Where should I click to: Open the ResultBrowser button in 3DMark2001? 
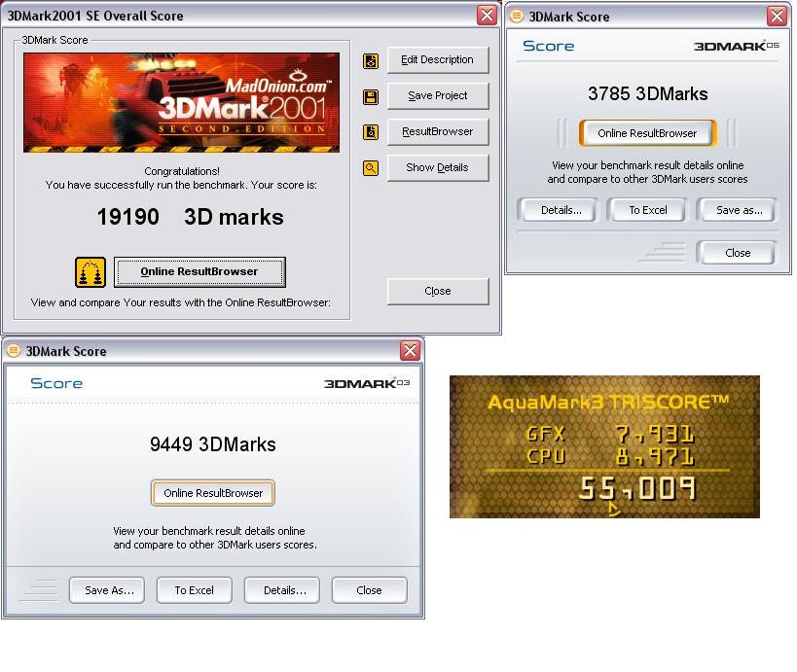coord(438,131)
